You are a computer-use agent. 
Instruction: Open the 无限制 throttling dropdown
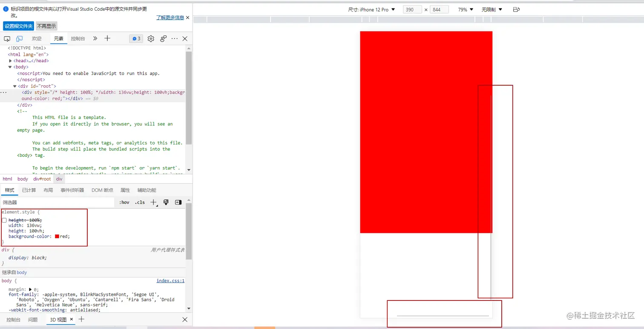click(x=492, y=9)
